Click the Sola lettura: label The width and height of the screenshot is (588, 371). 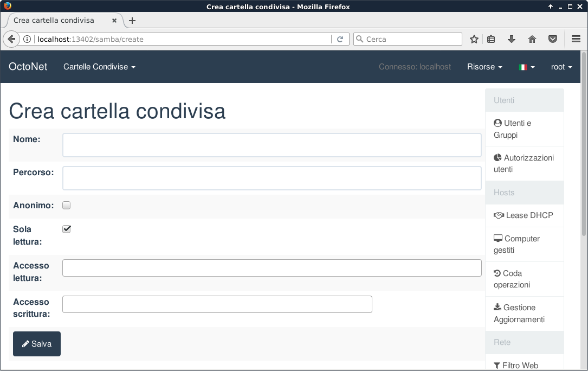[28, 235]
